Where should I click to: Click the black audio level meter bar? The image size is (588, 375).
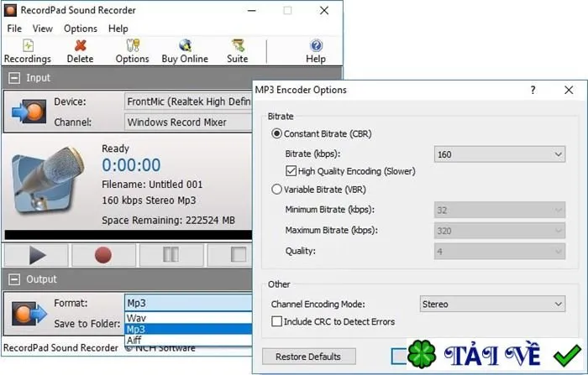click(129, 235)
